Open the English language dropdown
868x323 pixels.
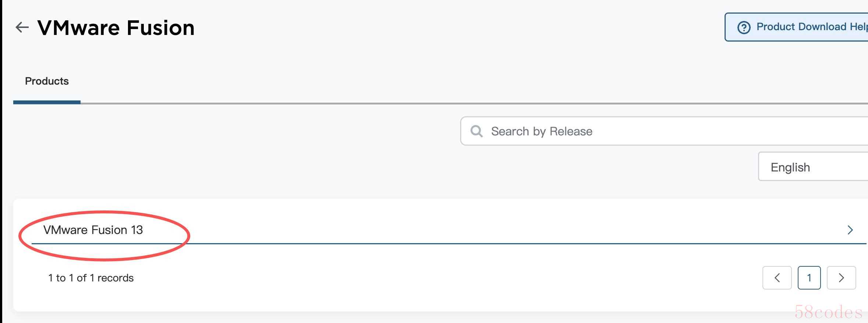click(813, 167)
